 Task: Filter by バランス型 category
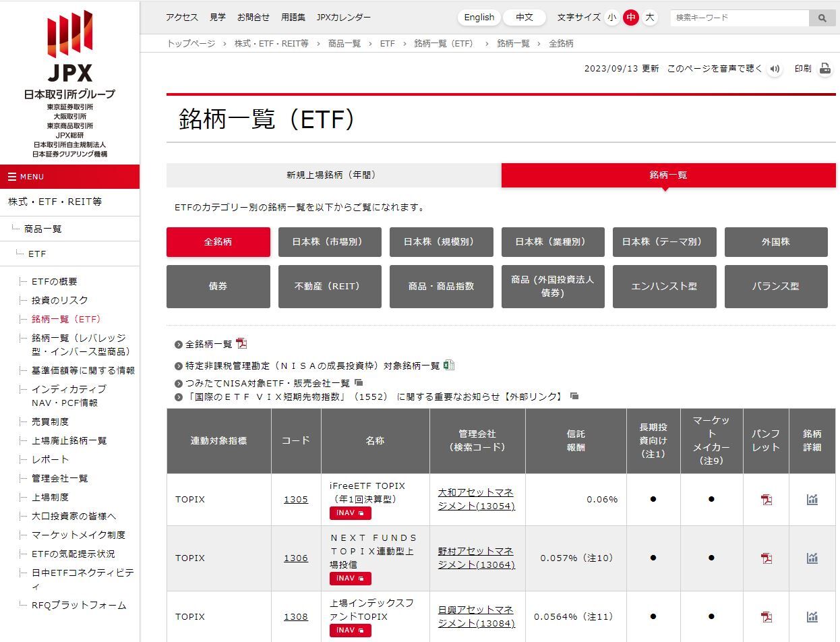[776, 287]
